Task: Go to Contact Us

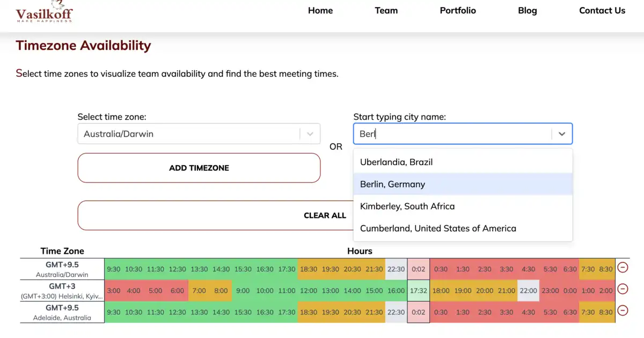Action: click(x=602, y=10)
